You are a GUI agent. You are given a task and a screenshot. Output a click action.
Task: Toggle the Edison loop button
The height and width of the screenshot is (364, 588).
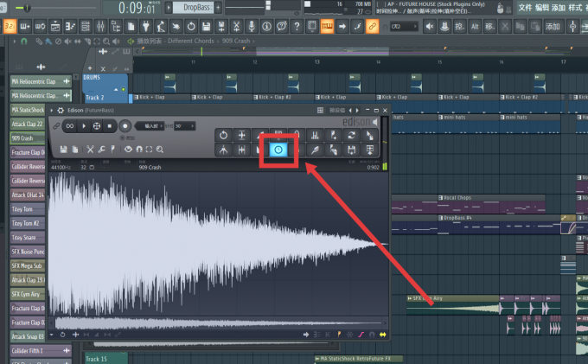click(70, 126)
